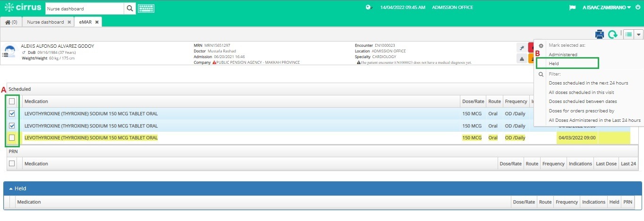Click the Held column header in Held table
The image size is (644, 221).
pyautogui.click(x=614, y=202)
